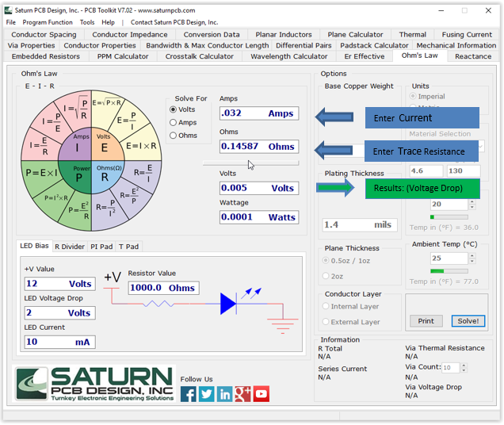
Task: Click the Ambient Temp spinner arrows beside 25
Action: coord(472,258)
